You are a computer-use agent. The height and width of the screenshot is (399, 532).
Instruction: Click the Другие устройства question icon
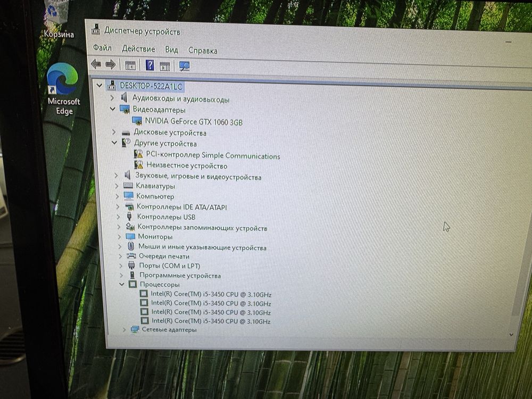(126, 143)
